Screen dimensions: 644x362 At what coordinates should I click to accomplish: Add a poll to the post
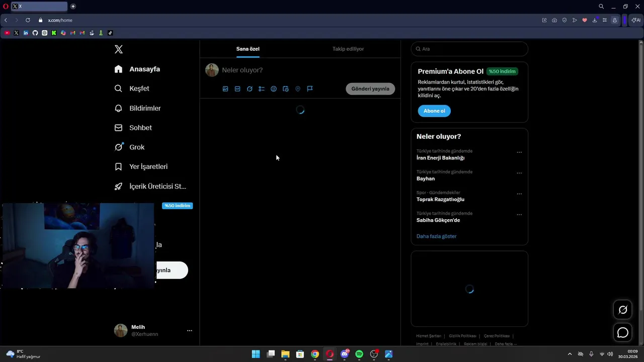click(x=262, y=89)
